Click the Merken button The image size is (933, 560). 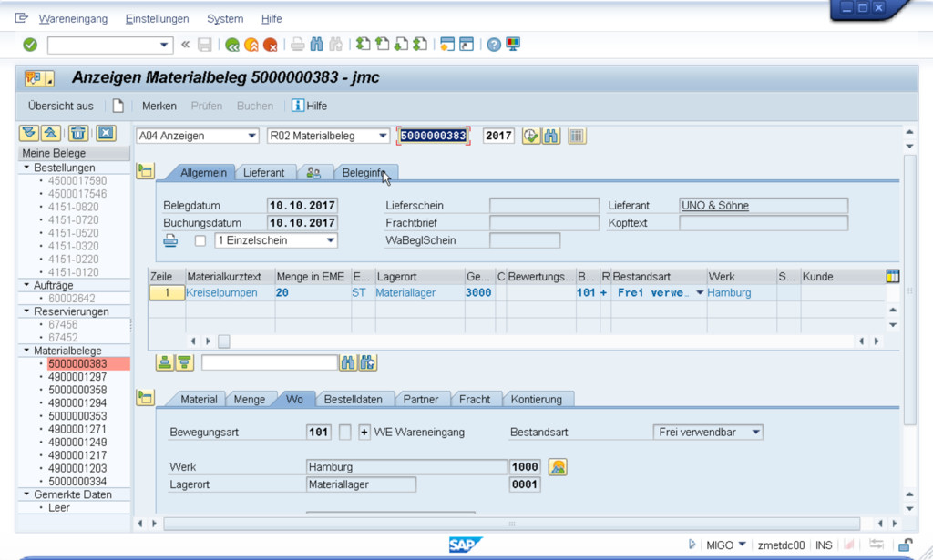click(x=159, y=106)
